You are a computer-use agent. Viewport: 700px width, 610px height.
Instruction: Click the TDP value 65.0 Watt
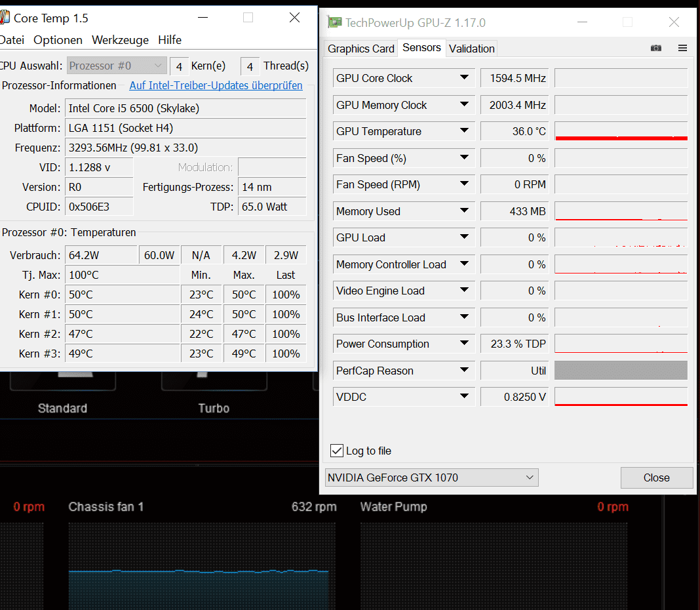(272, 207)
